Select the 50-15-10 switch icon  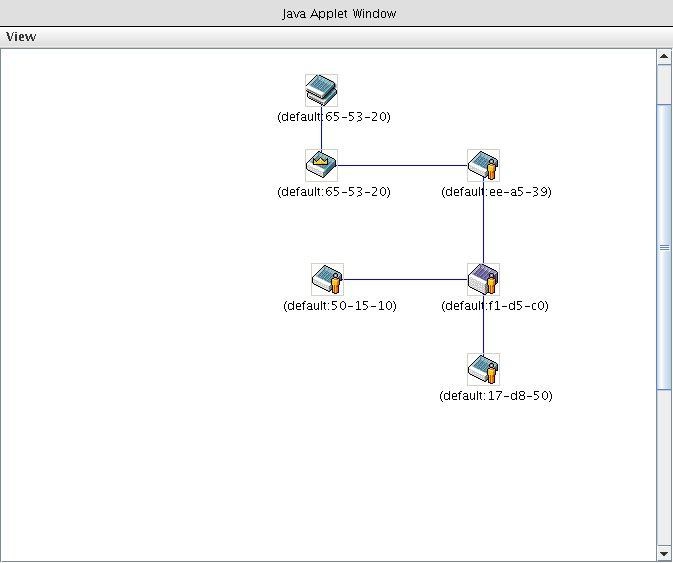pyautogui.click(x=327, y=279)
